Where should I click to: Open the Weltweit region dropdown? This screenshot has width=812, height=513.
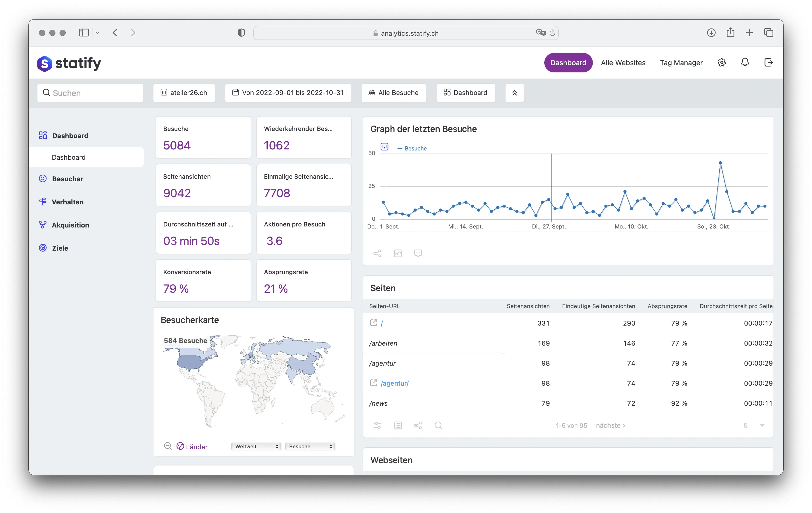(x=256, y=446)
